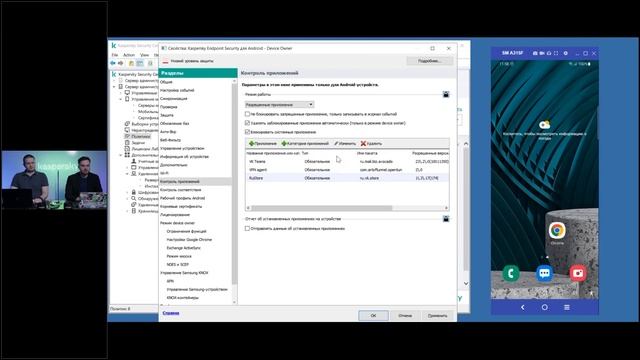Select the VK Teams row in app table
The height and width of the screenshot is (360, 640).
[347, 162]
